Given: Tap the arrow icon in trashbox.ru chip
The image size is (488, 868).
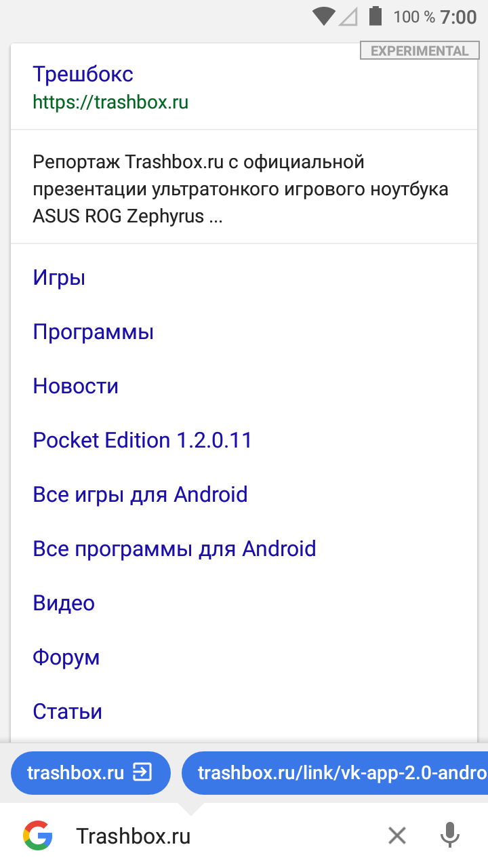Looking at the screenshot, I should click(142, 772).
